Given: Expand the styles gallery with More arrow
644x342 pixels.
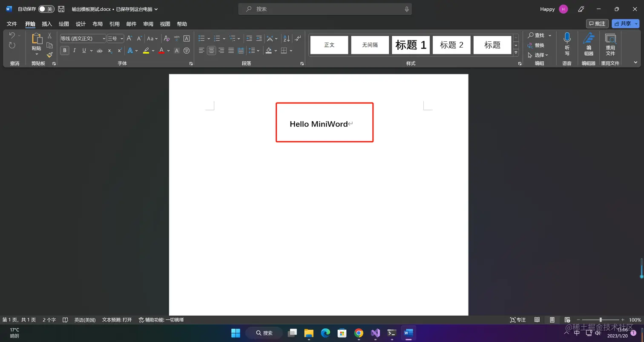Looking at the screenshot, I should coord(516,53).
